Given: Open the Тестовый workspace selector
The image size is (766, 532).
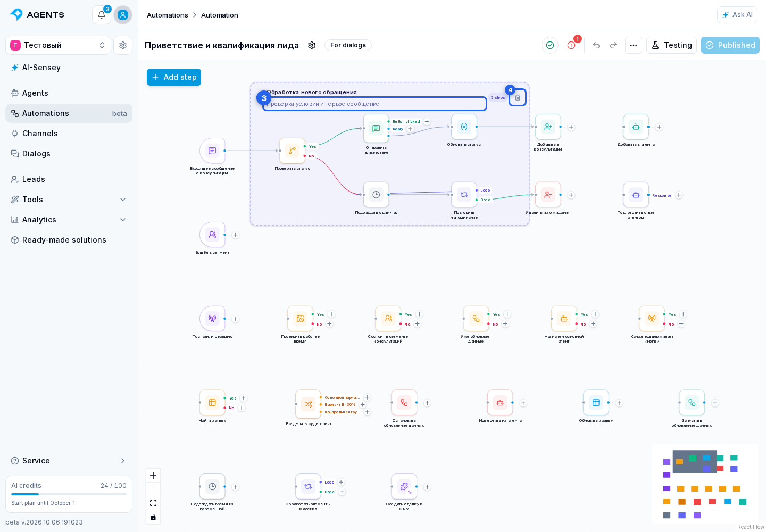Looking at the screenshot, I should point(58,45).
